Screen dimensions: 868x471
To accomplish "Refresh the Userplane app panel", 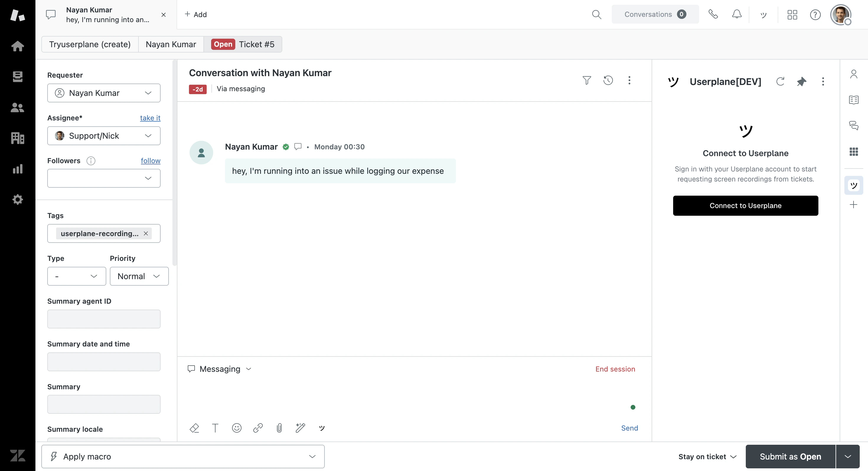I will (780, 81).
